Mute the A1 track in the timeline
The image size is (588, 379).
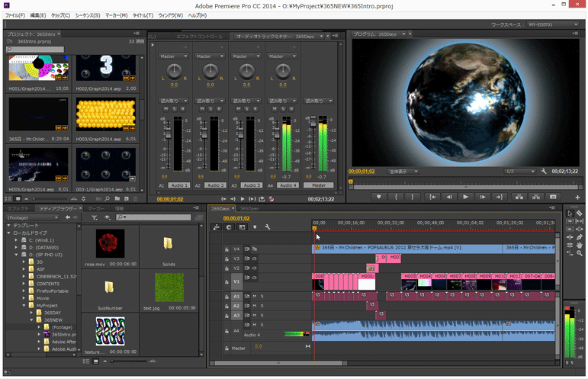tap(255, 296)
